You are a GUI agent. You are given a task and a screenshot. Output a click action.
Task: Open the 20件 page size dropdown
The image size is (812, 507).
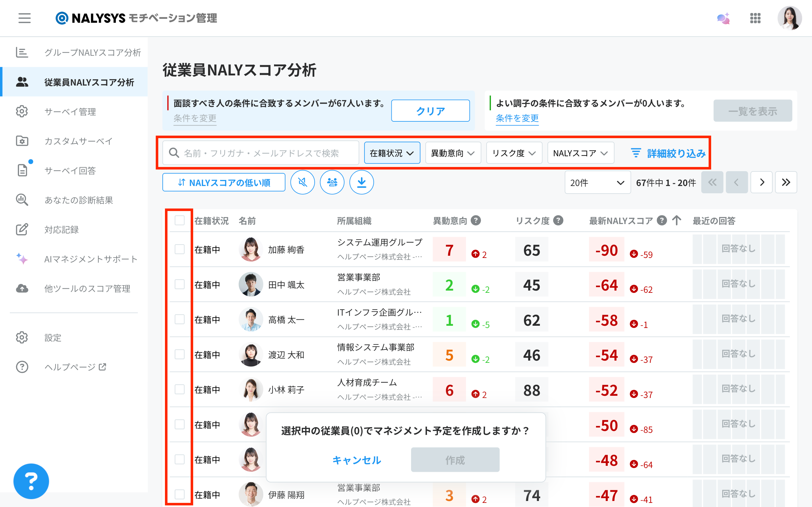(597, 183)
